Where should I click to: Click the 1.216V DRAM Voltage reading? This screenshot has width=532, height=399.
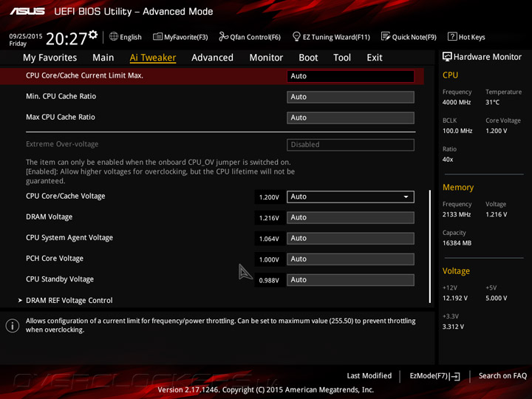point(269,218)
